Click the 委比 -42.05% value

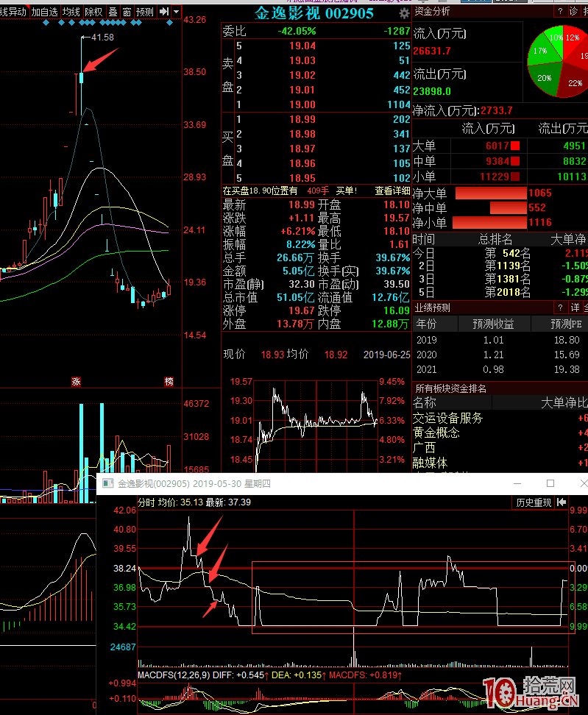[x=297, y=31]
